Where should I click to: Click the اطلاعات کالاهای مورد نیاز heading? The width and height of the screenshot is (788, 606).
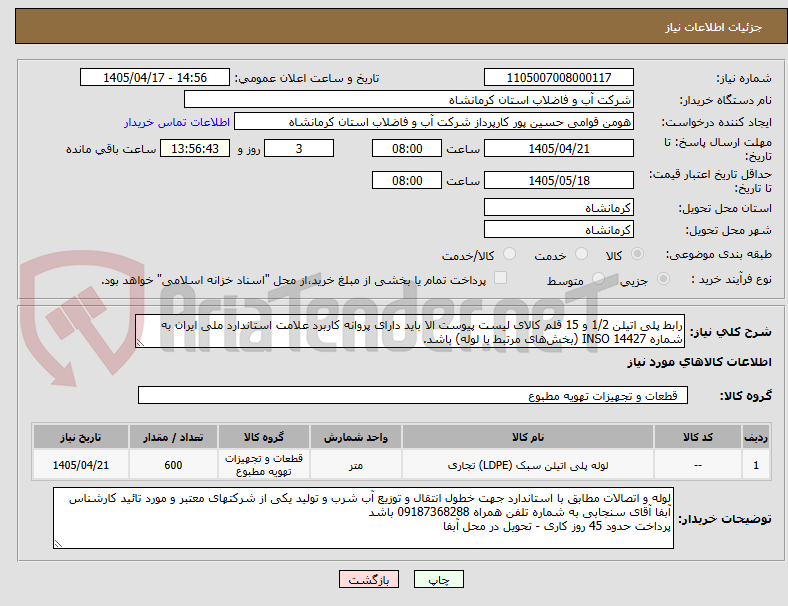pos(699,362)
